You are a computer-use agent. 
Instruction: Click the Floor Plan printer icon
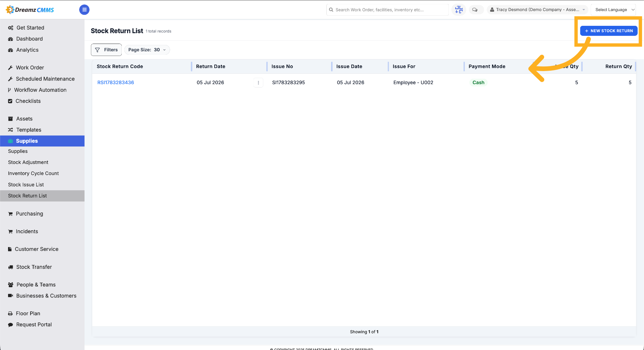10,313
